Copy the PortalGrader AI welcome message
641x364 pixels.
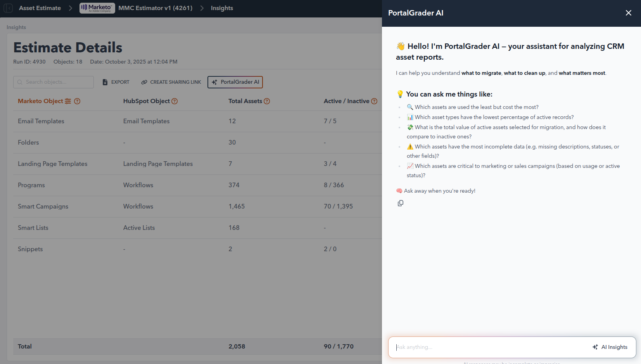pos(401,203)
